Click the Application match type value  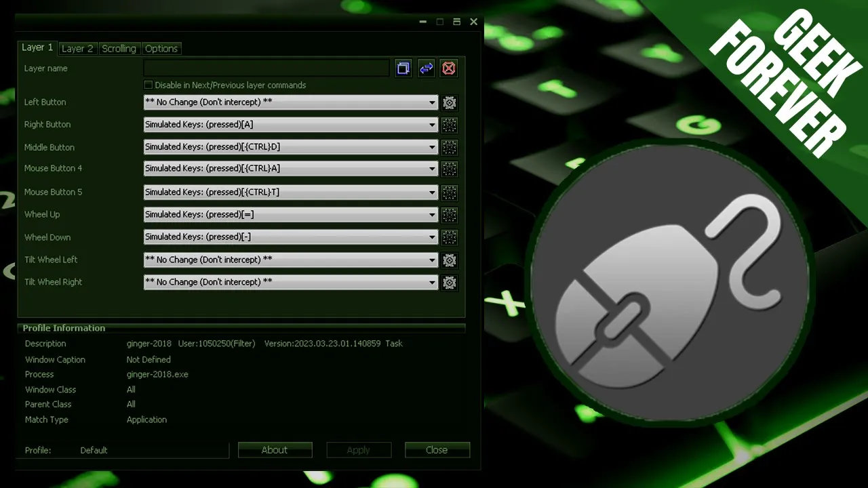coord(146,420)
